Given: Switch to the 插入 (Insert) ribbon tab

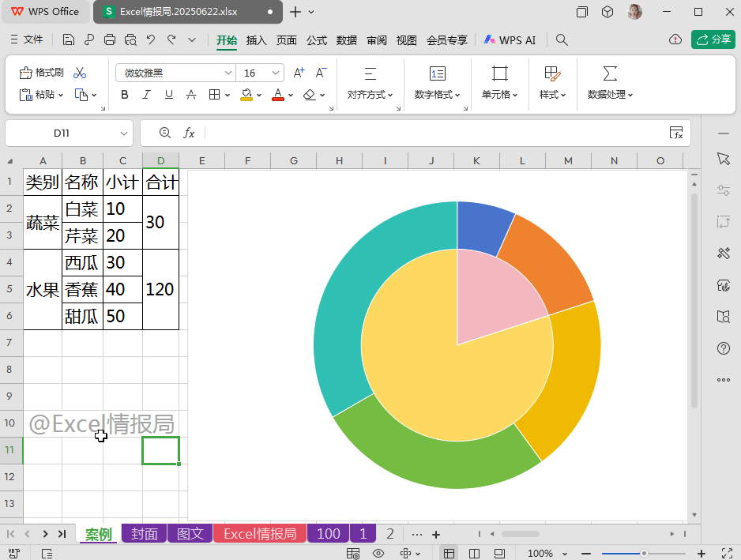Looking at the screenshot, I should [x=256, y=39].
